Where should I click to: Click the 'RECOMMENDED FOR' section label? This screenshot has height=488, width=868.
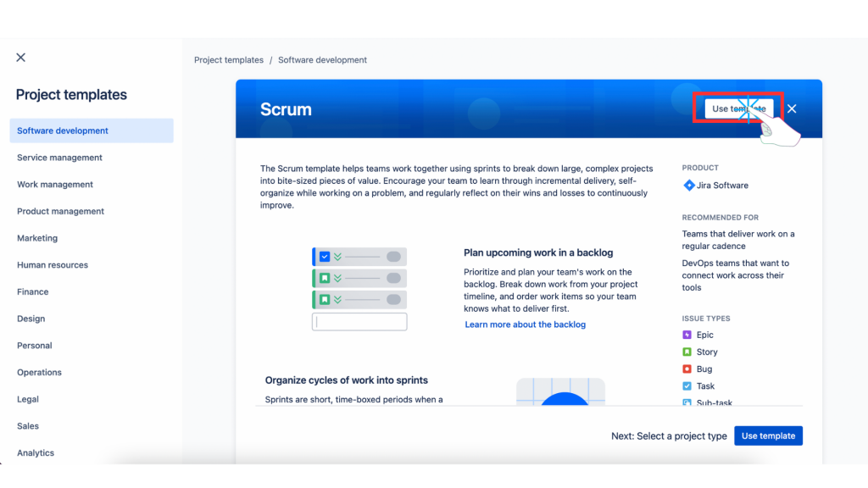tap(721, 218)
